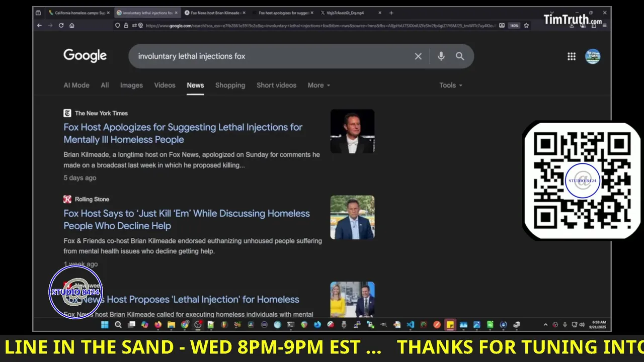This screenshot has width=644, height=362.
Task: Clear the search box with X
Action: coord(418,56)
